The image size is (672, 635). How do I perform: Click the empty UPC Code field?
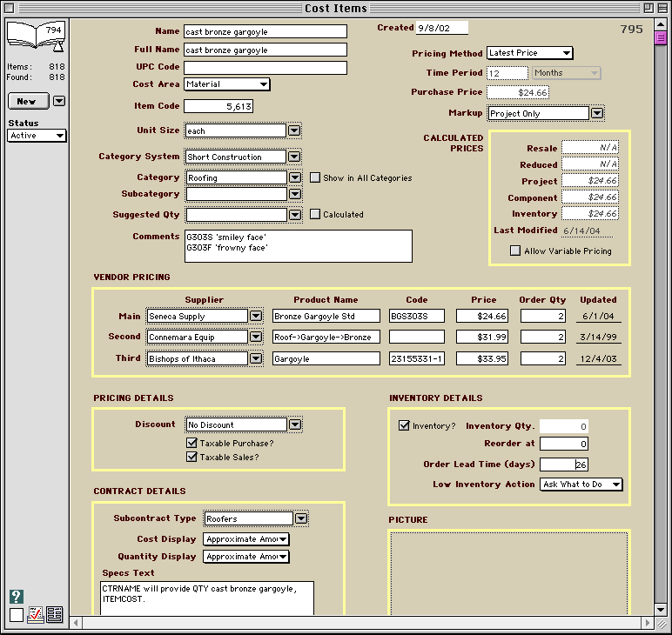pos(265,68)
